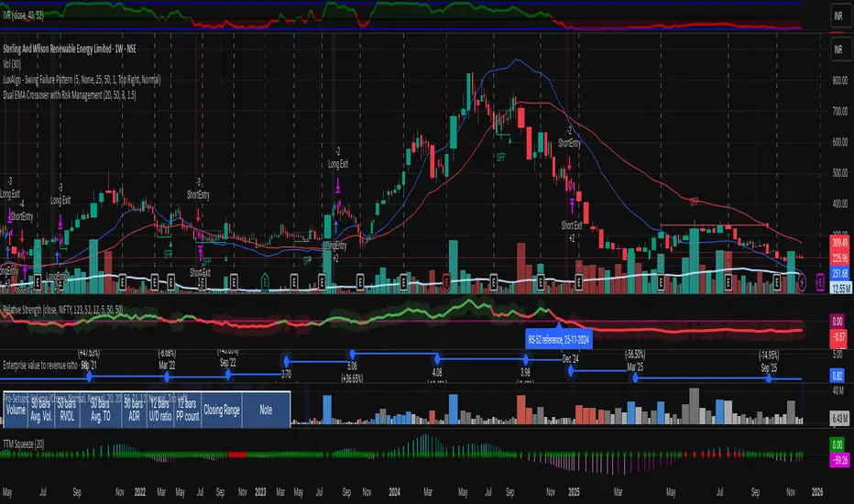Click the red earnings E marker
Image resolution: width=854 pixels, height=504 pixels.
coord(446,281)
